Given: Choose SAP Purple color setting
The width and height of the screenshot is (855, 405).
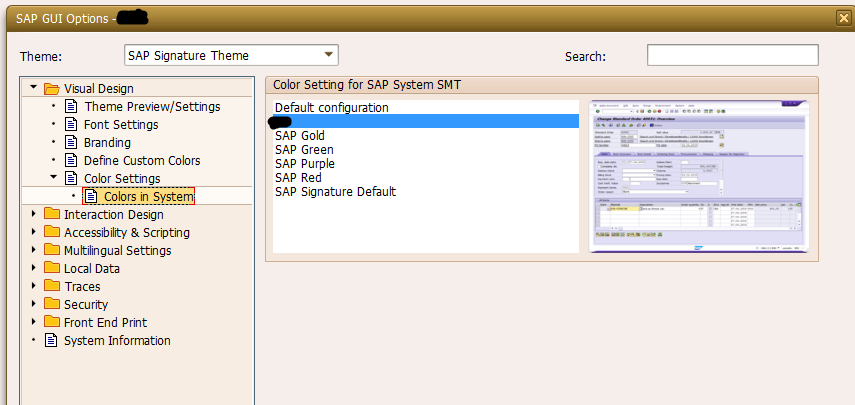Looking at the screenshot, I should [304, 164].
